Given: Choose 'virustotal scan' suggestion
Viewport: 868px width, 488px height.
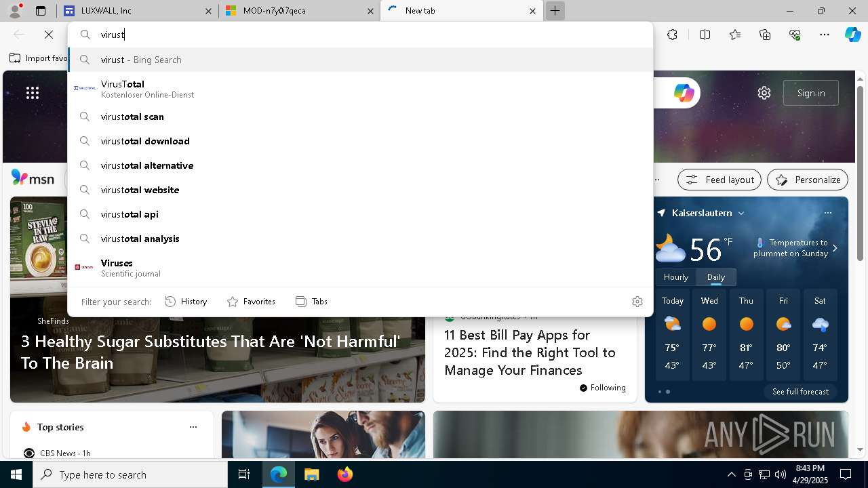Looking at the screenshot, I should [361, 117].
